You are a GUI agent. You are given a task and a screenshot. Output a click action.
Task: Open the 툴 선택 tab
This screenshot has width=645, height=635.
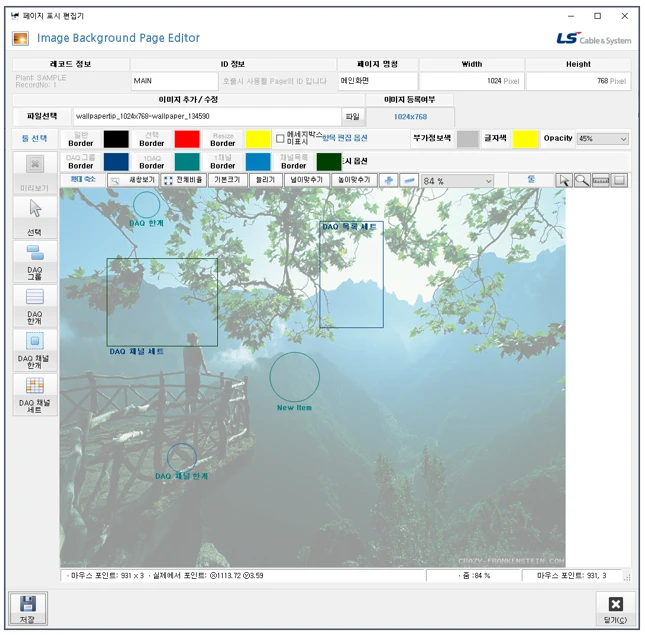click(x=35, y=139)
